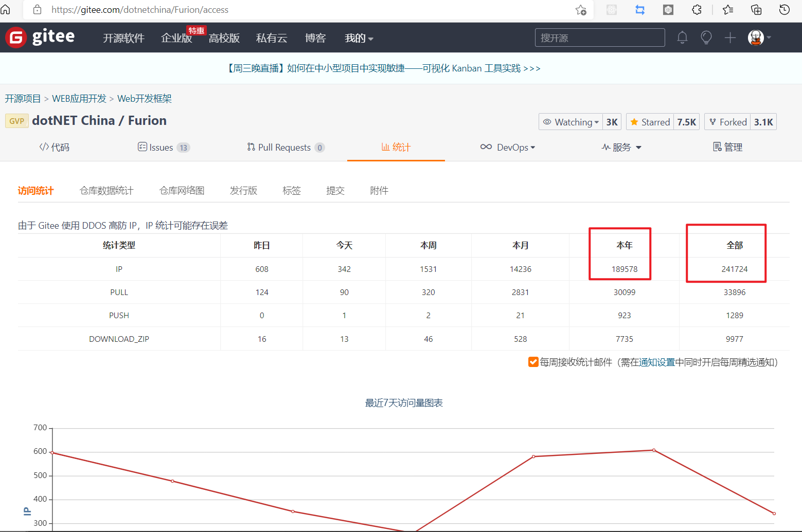Viewport: 802px width, 532px height.
Task: Expand the 我的 menu
Action: point(359,38)
